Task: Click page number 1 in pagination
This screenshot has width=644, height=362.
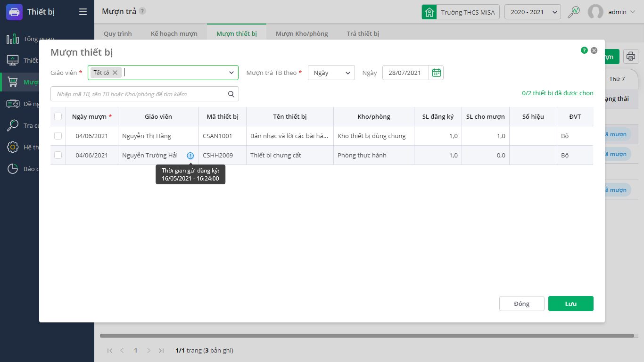Action: click(136, 351)
